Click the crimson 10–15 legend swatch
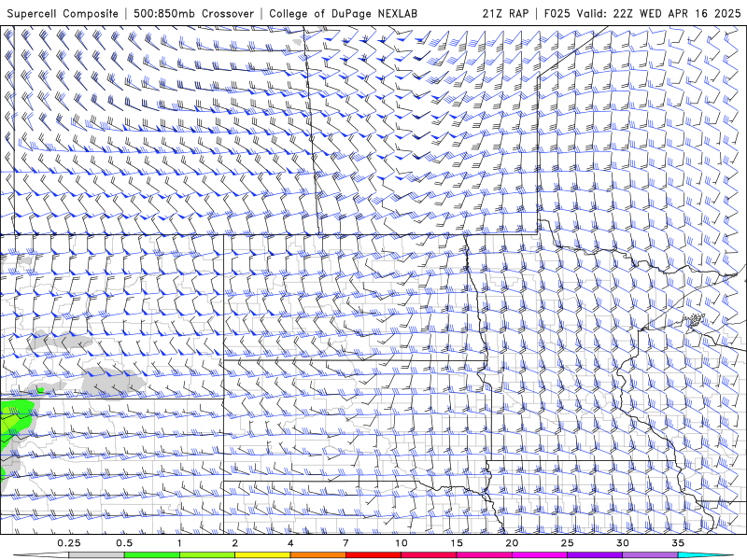 pos(429,555)
